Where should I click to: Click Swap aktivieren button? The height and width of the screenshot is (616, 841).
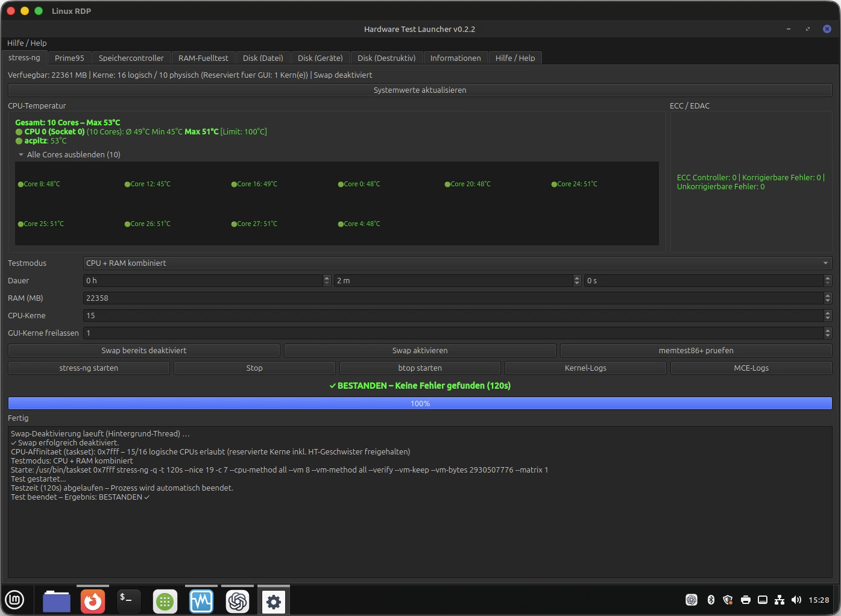420,350
